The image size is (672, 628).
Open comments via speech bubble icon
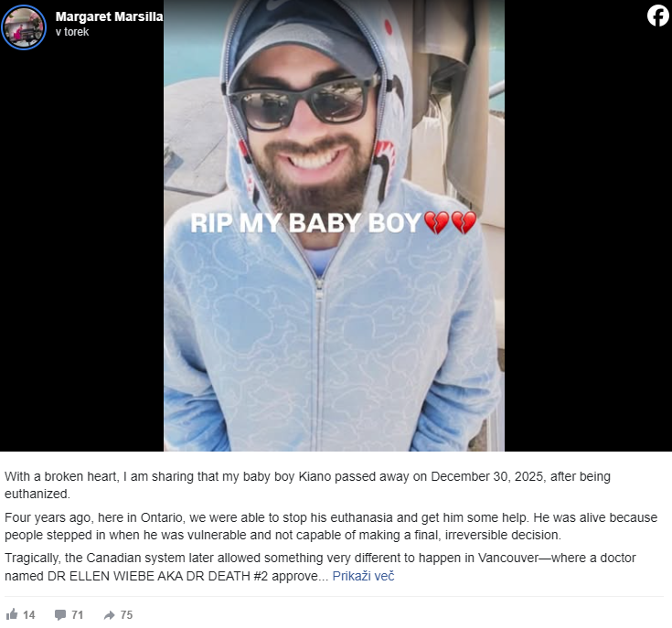pos(60,614)
